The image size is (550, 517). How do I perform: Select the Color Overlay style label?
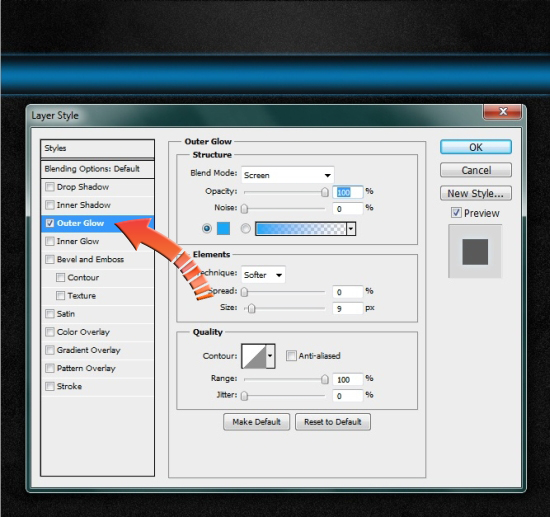[x=83, y=332]
